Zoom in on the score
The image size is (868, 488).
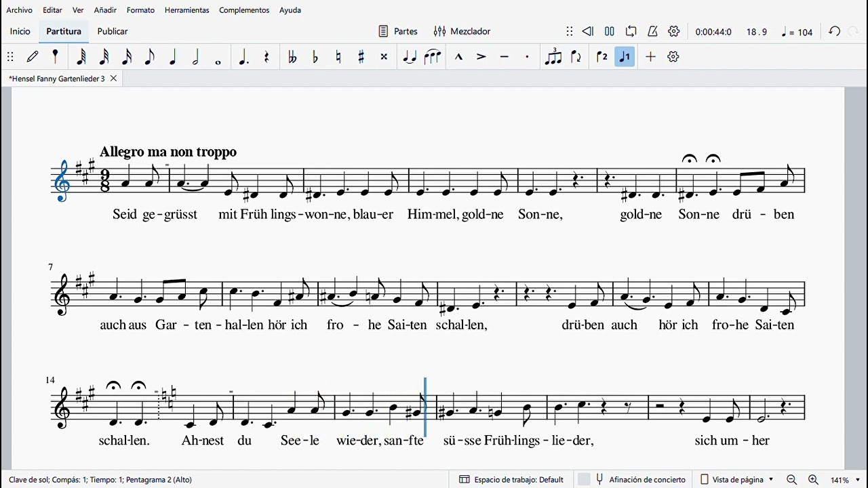[813, 480]
